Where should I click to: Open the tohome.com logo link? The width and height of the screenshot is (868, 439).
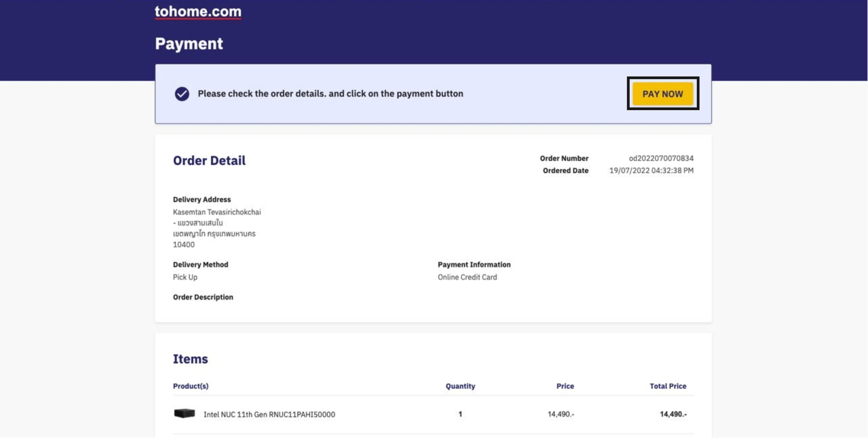coord(198,12)
